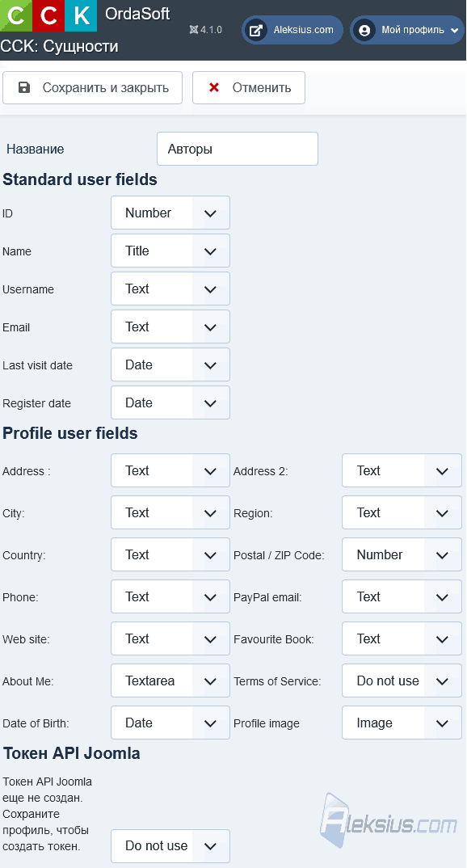
Task: Open the Мой профиль menu
Action: tap(408, 30)
